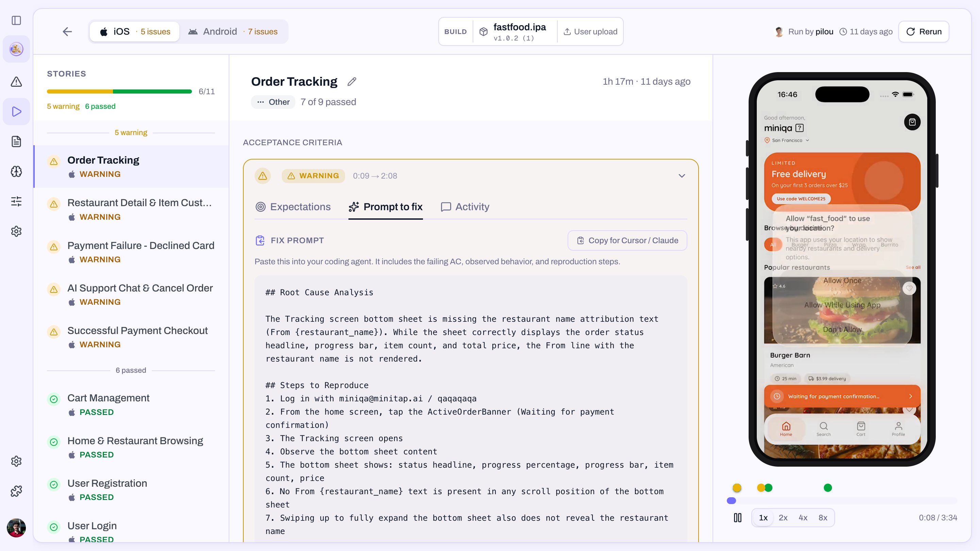Open the San Francisco location dropdown
980x551 pixels.
click(787, 140)
